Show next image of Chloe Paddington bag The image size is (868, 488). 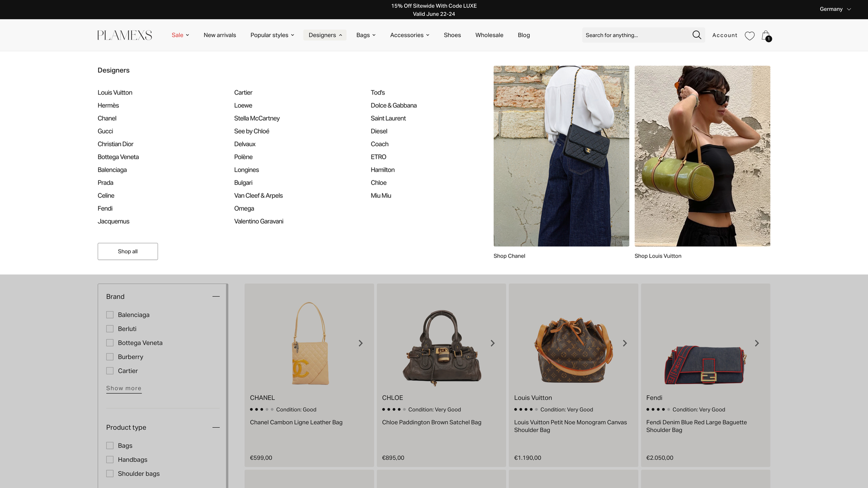pos(493,343)
